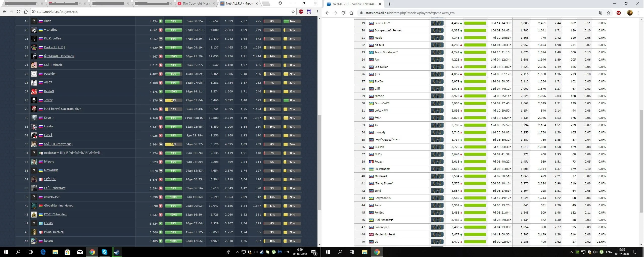Open player profile link Poseidon

click(x=50, y=74)
